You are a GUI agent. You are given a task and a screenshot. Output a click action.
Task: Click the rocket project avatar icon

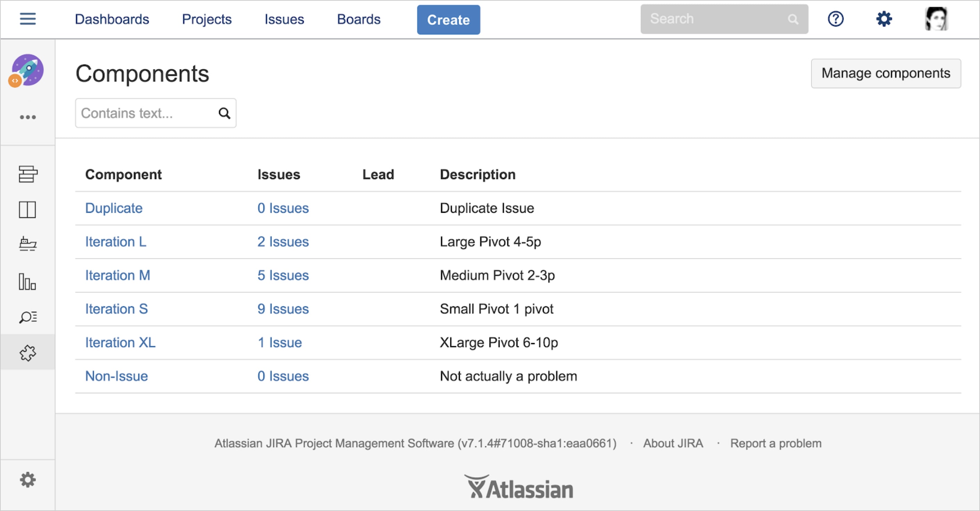click(27, 70)
